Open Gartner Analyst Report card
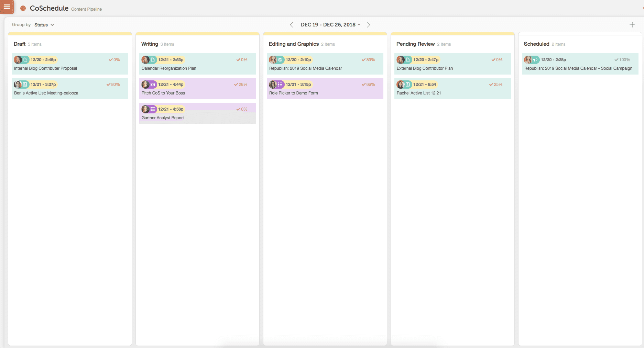The width and height of the screenshot is (644, 348). 197,113
